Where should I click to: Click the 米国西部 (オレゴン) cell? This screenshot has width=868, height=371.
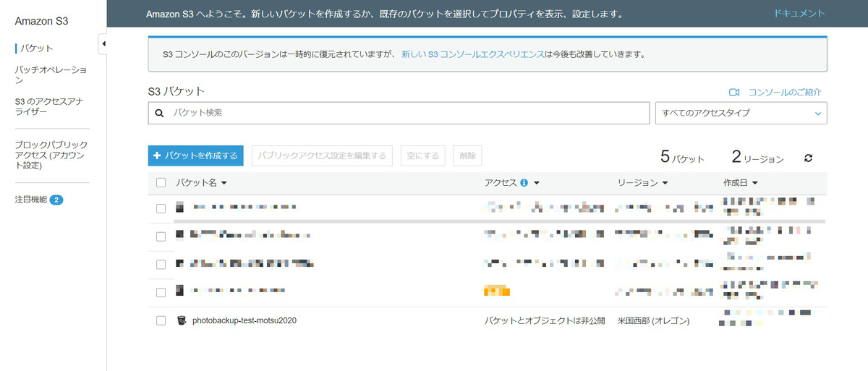[x=653, y=320]
